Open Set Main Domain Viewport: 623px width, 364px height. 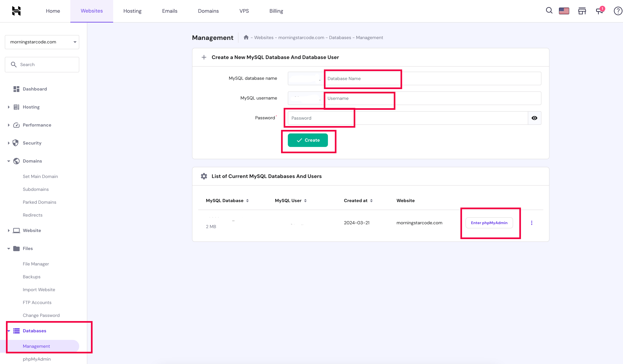(40, 176)
